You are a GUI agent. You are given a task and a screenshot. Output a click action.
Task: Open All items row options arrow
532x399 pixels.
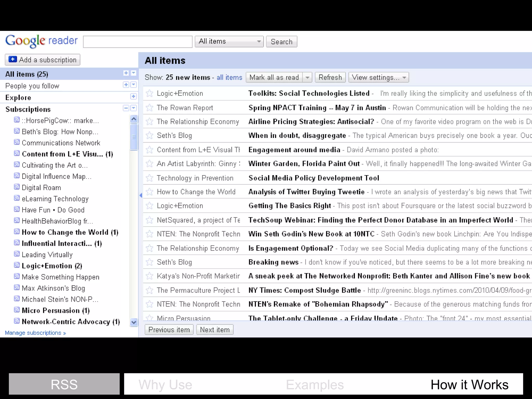[134, 73]
